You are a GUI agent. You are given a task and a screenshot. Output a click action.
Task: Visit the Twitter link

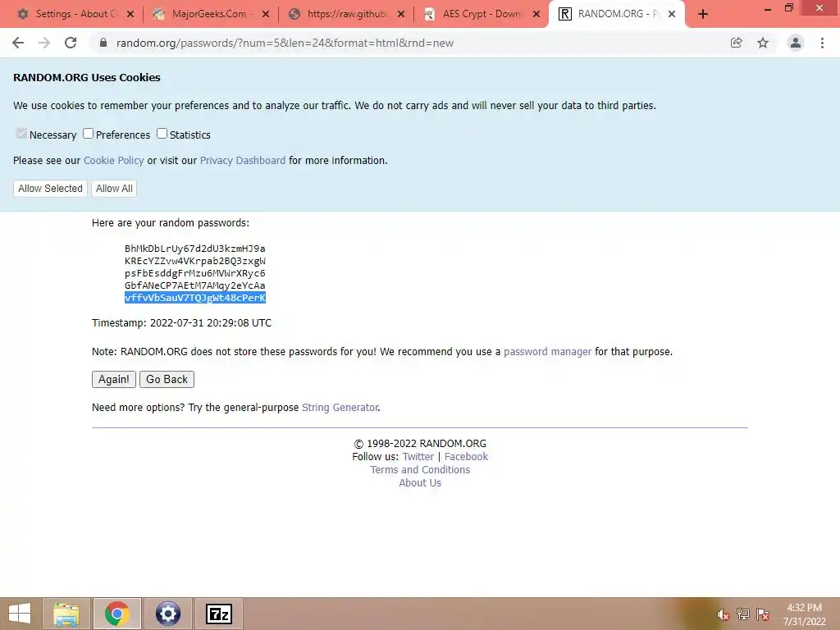pyautogui.click(x=418, y=456)
